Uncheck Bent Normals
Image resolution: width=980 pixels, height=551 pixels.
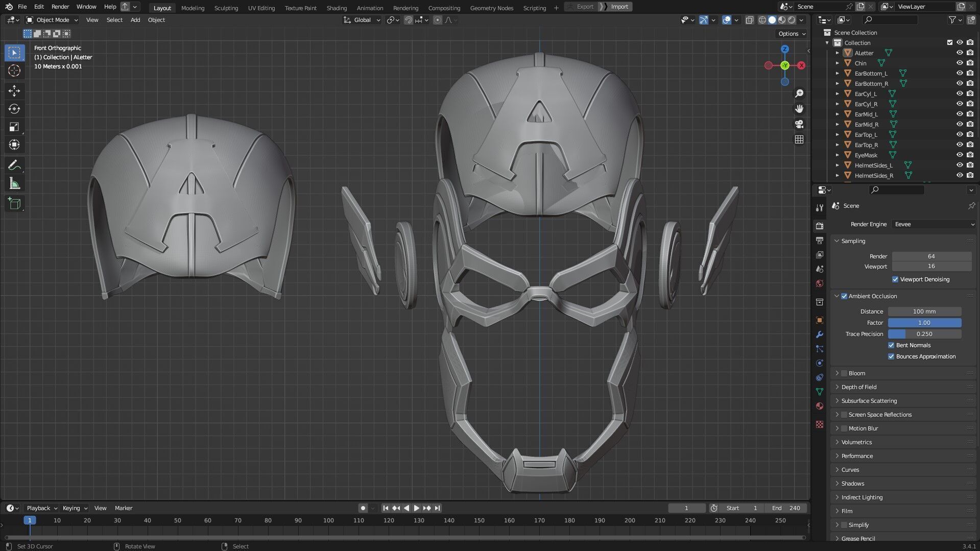point(891,345)
